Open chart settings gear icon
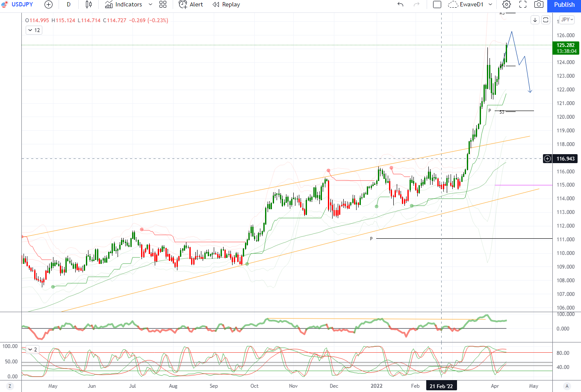Image resolution: width=581 pixels, height=392 pixels. coord(506,5)
